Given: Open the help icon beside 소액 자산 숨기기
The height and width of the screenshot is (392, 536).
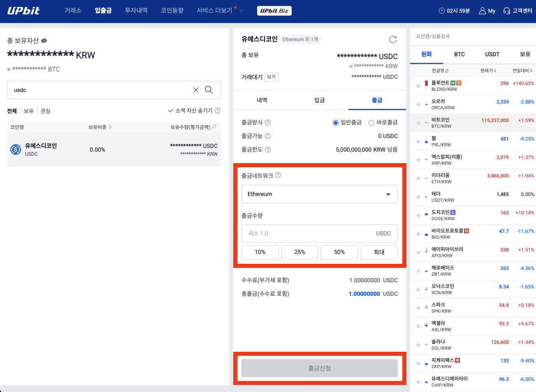Looking at the screenshot, I should pyautogui.click(x=218, y=111).
